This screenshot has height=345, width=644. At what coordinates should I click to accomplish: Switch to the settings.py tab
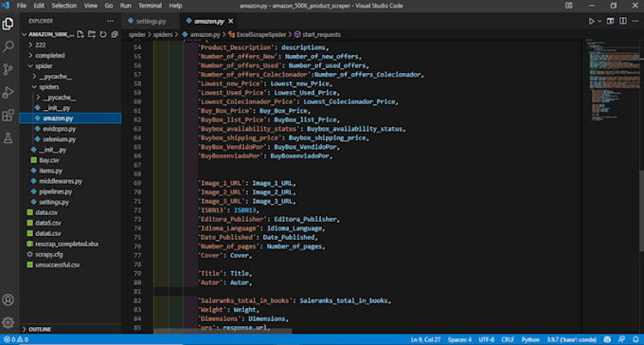(x=151, y=21)
